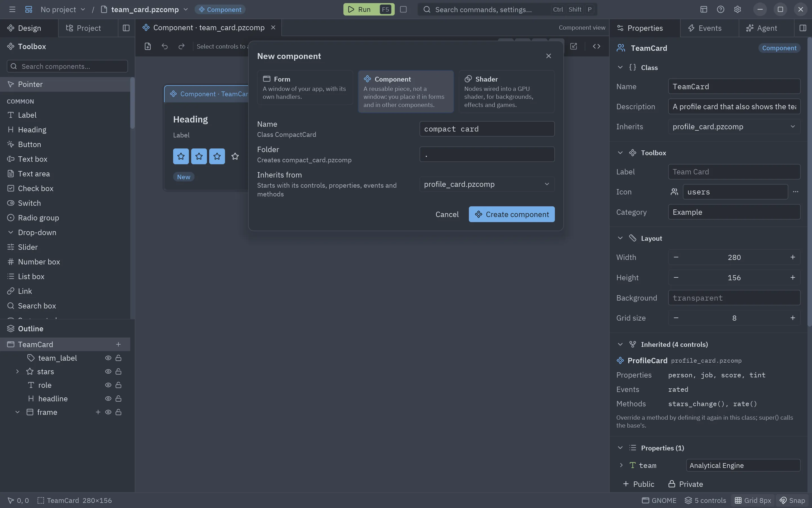812x508 pixels.
Task: Open the settings gear
Action: point(737,9)
